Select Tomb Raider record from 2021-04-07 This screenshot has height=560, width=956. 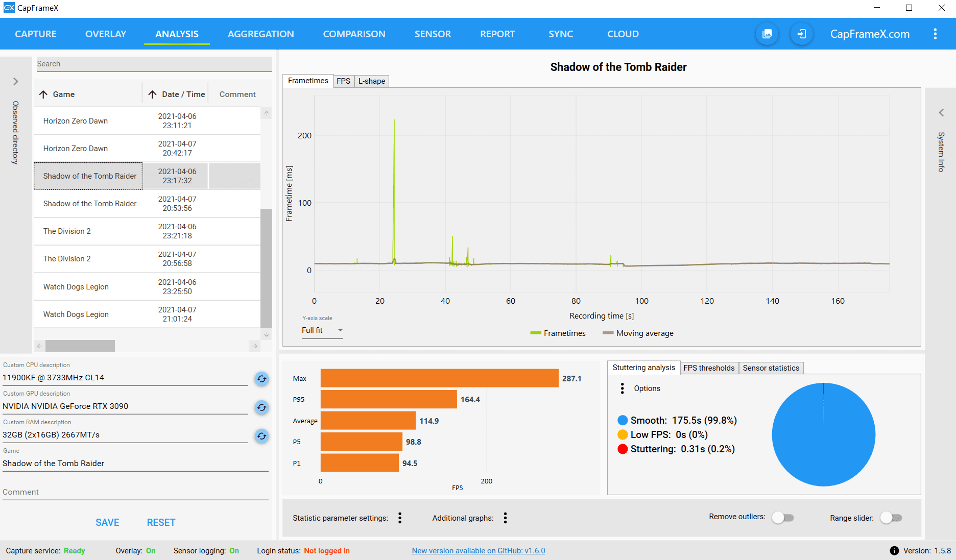(147, 204)
